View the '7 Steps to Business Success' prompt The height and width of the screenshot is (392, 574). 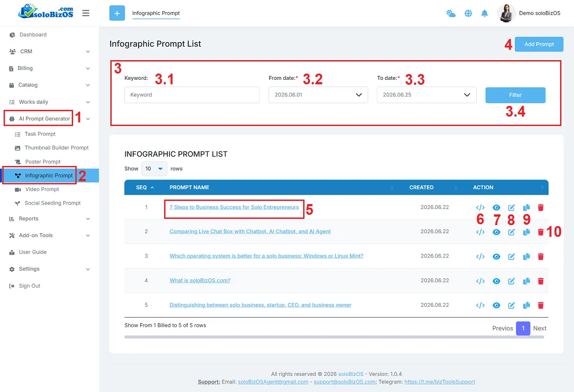coord(496,208)
